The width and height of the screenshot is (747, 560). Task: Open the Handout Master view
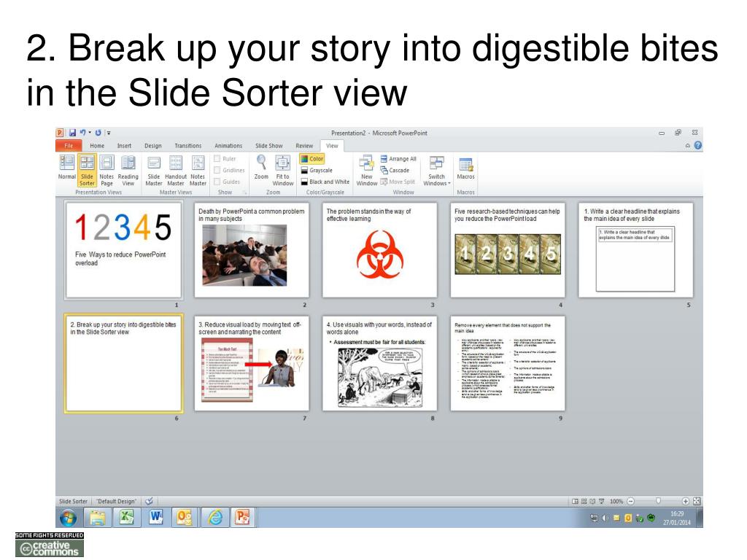(176, 170)
